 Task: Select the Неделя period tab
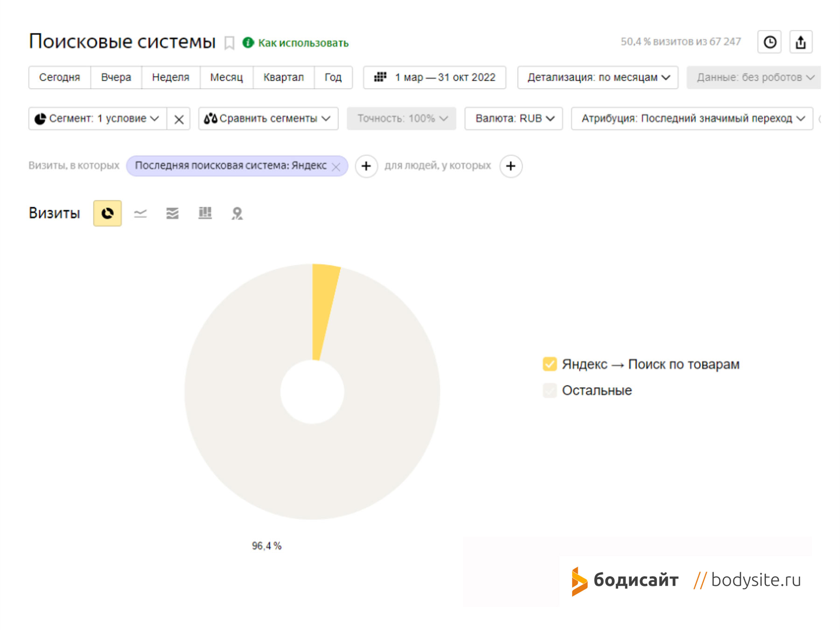(171, 77)
